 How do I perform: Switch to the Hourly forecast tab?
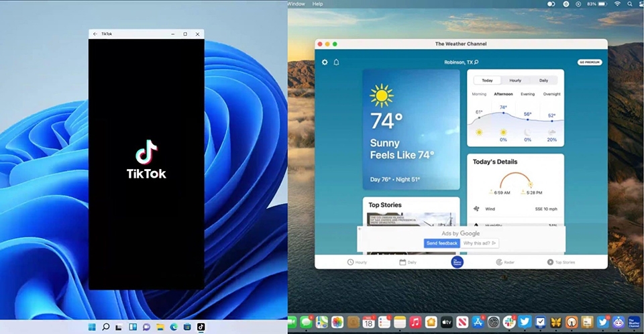coord(515,80)
